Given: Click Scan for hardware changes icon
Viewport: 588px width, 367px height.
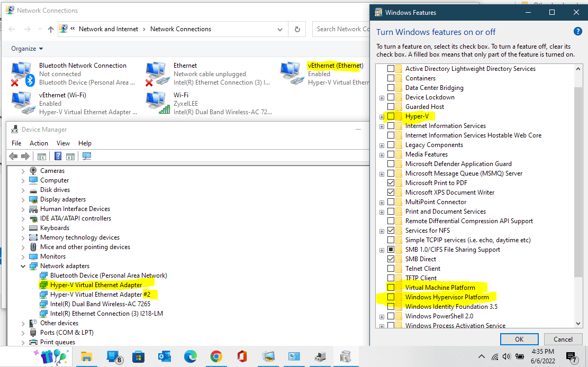Looking at the screenshot, I should [x=87, y=157].
